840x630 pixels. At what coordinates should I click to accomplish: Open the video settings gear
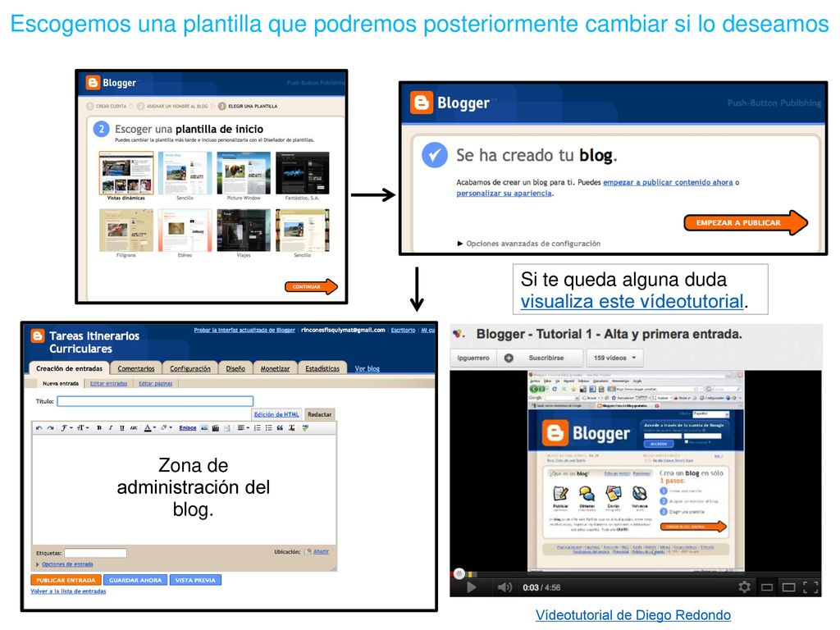[x=744, y=587]
